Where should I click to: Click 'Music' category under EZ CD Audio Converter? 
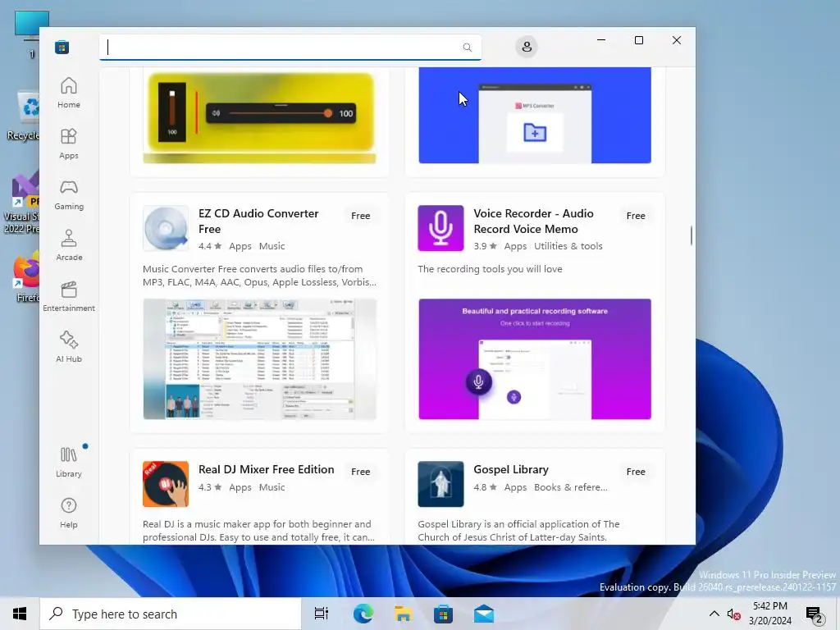click(272, 246)
